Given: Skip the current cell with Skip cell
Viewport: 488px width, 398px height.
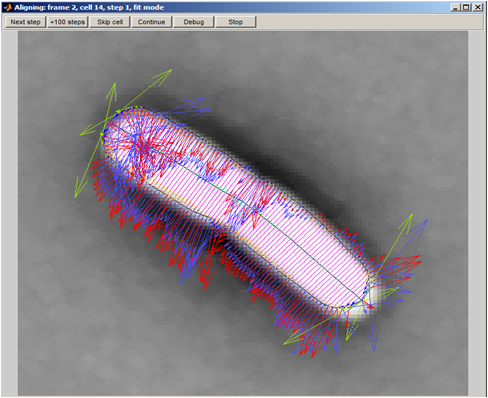Looking at the screenshot, I should point(110,22).
